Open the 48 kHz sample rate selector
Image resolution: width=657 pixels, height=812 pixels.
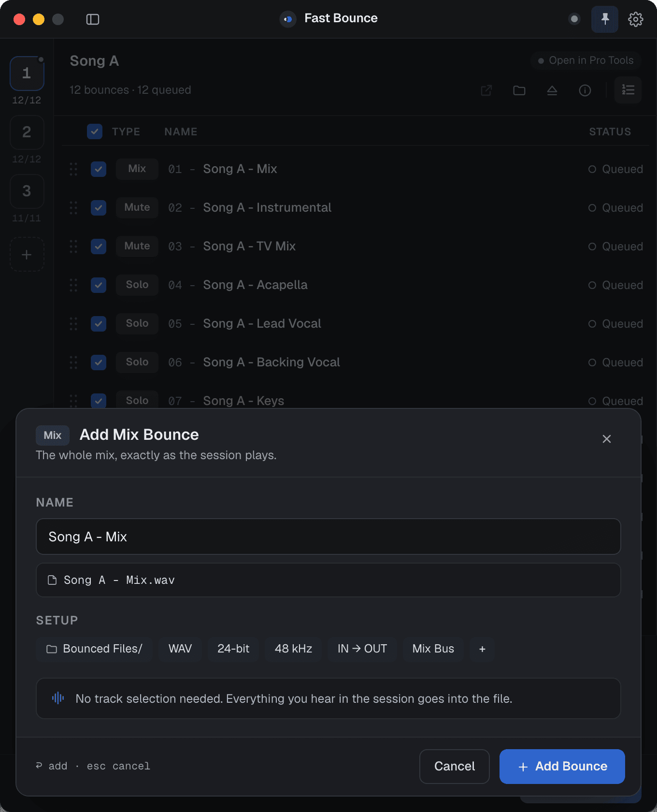pos(293,649)
